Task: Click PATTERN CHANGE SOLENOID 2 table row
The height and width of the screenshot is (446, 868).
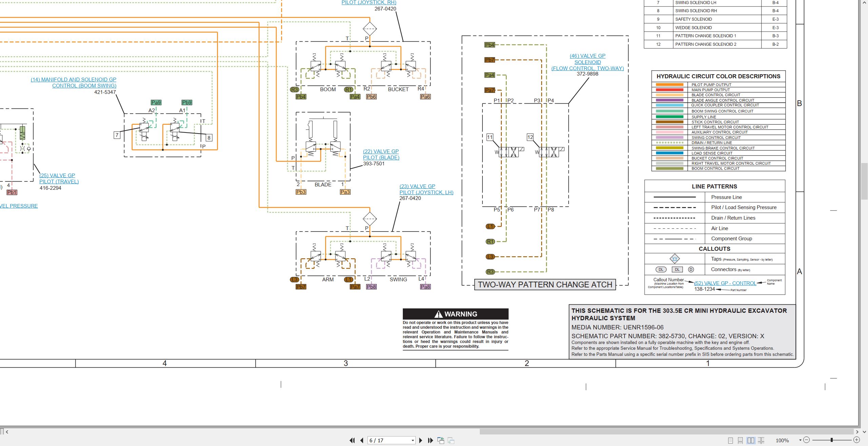Action: tap(715, 44)
